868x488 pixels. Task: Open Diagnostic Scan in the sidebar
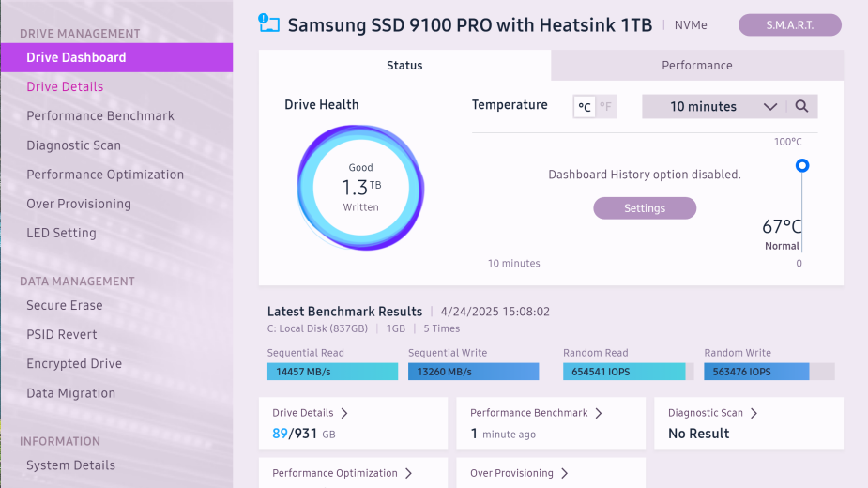pos(73,145)
